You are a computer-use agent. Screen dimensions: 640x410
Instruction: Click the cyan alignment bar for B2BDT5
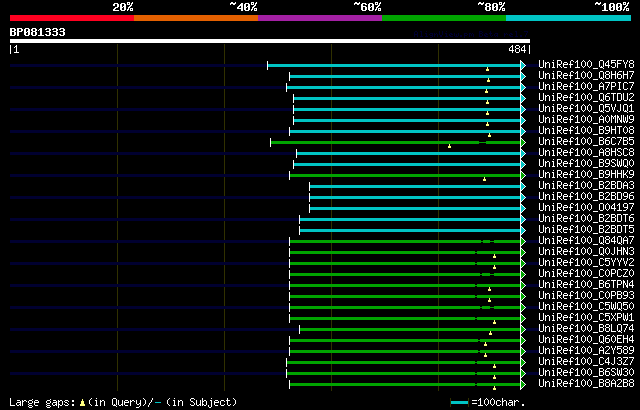[410, 230]
